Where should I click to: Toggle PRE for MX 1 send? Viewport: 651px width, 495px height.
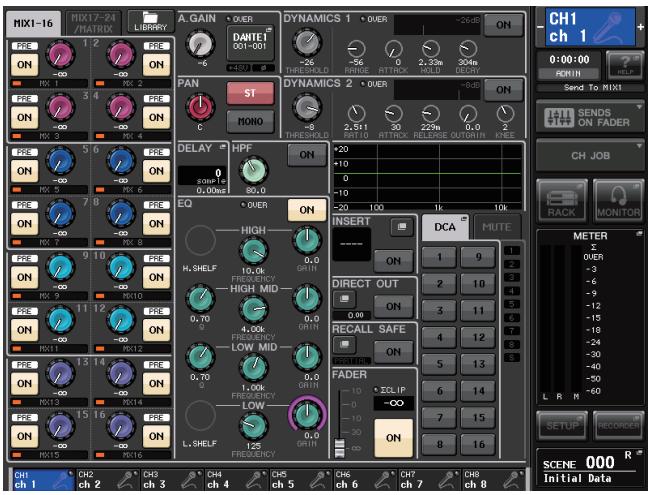[24, 46]
